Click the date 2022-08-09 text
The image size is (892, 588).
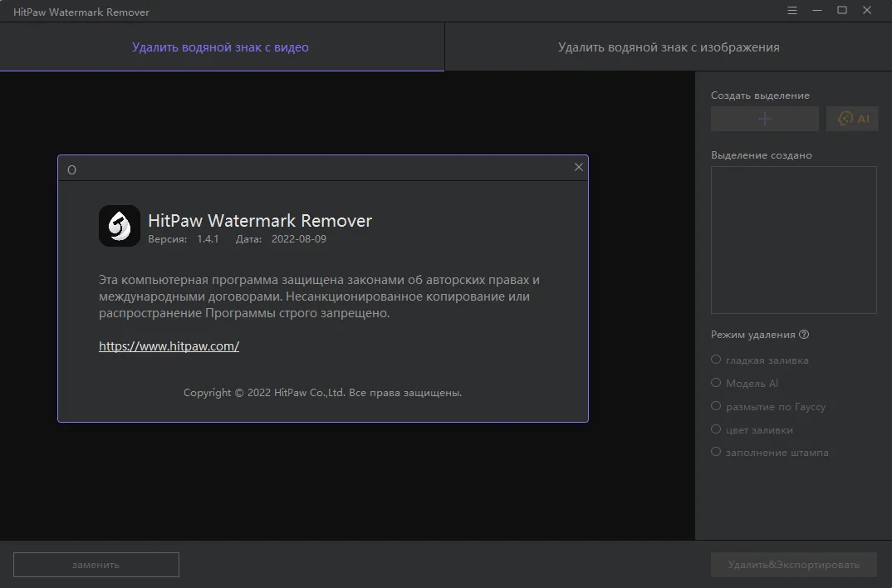[x=299, y=239]
